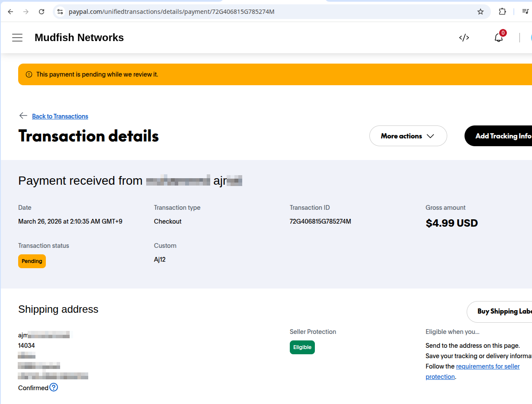Reload the page in browser
Viewport: 532px width, 404px height.
click(42, 12)
